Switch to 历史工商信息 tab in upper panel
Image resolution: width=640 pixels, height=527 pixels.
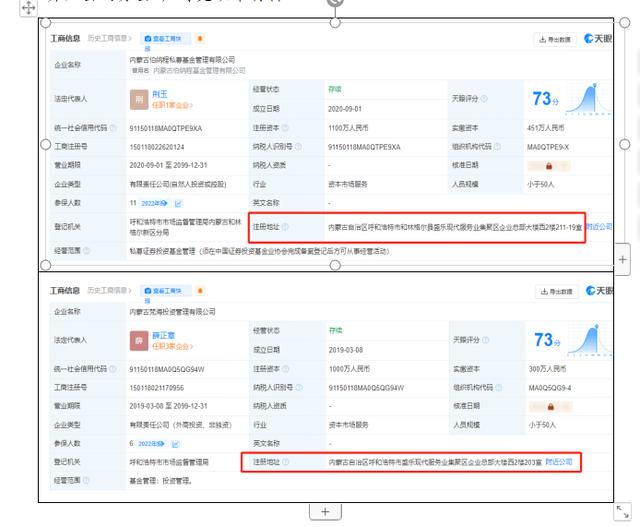click(107, 39)
